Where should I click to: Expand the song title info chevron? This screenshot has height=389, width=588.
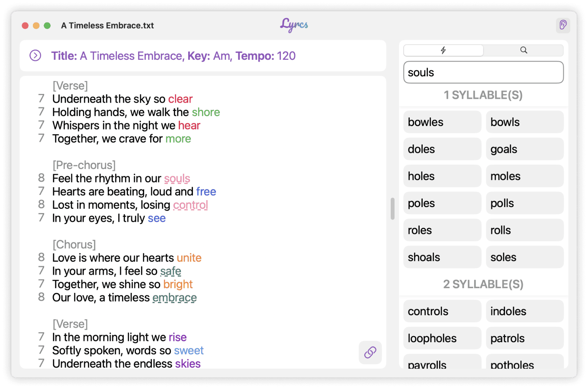tap(35, 55)
